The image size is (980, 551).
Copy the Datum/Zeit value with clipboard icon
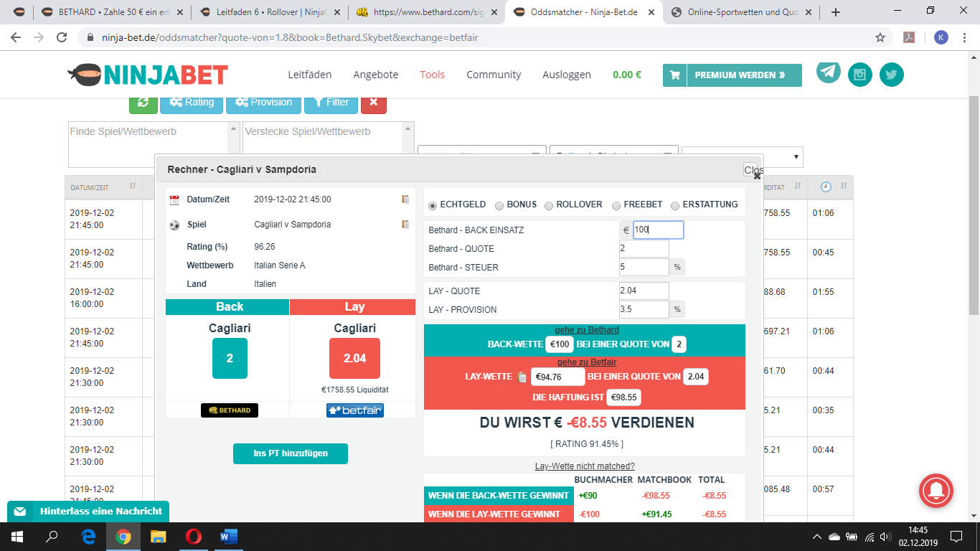tap(405, 199)
